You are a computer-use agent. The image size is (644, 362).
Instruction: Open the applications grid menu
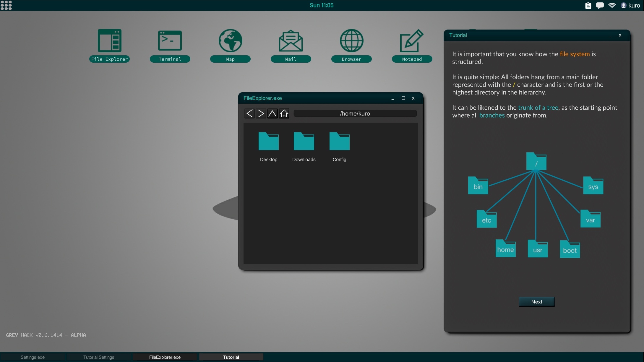coord(6,5)
